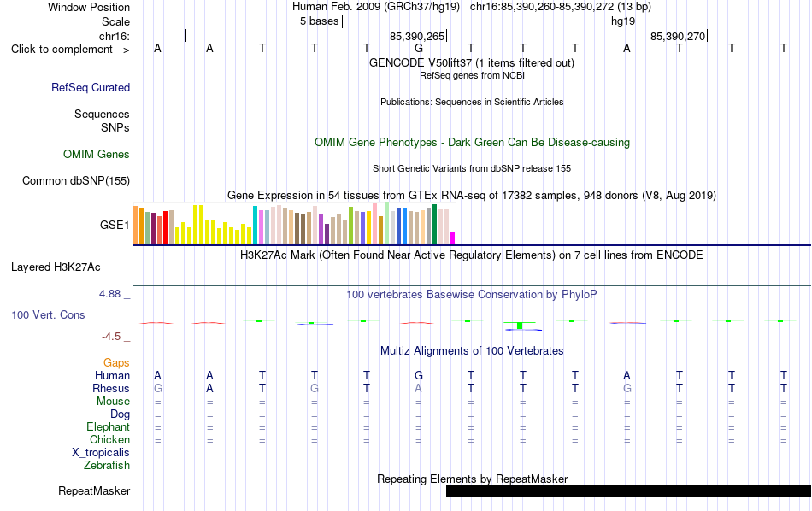Click the 85,390,265 position label
The width and height of the screenshot is (812, 511).
coord(417,36)
